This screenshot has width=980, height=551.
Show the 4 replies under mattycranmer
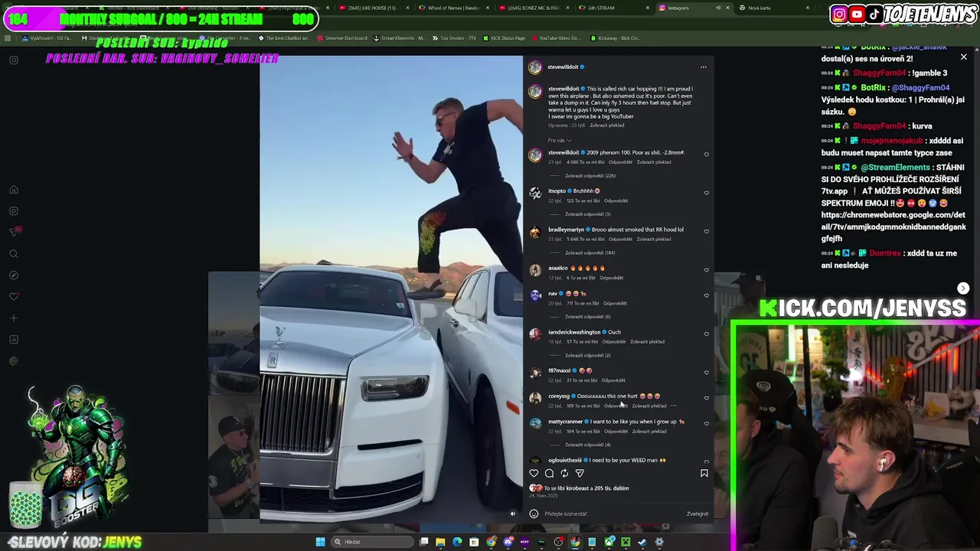(x=588, y=444)
